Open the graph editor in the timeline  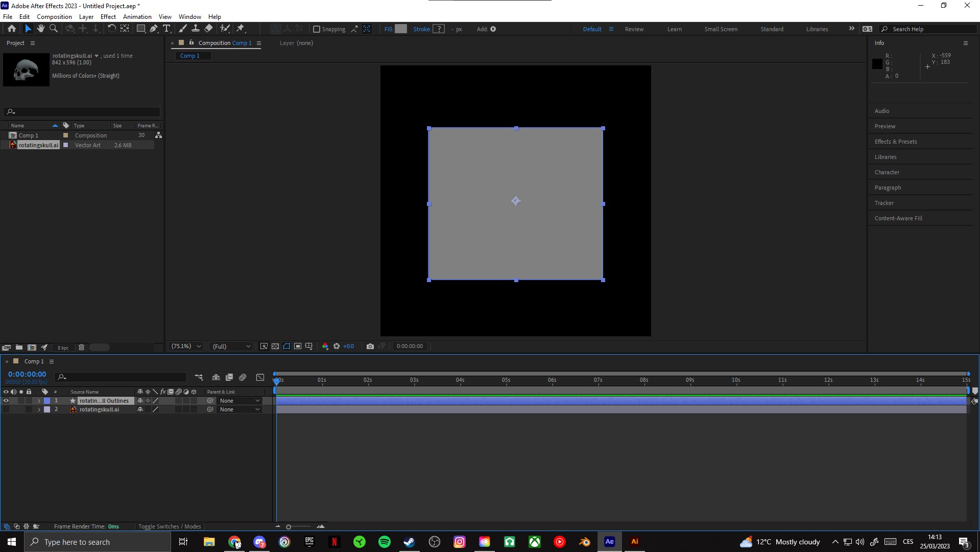pyautogui.click(x=260, y=377)
